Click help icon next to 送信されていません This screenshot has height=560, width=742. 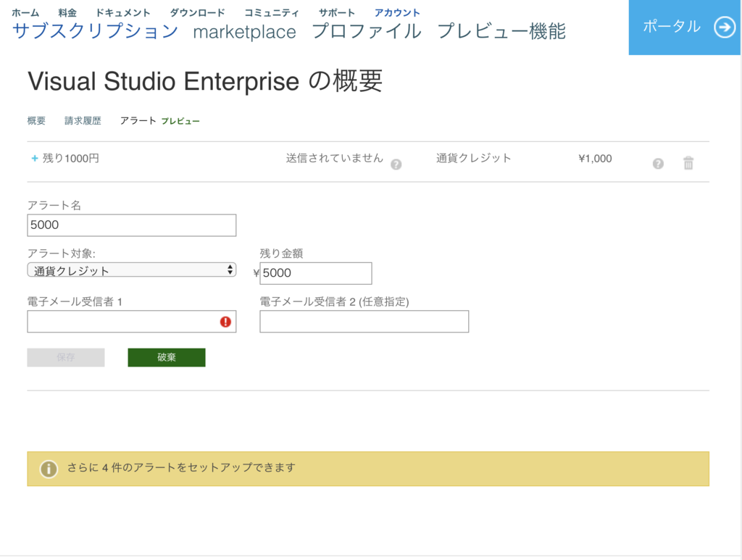(x=396, y=164)
